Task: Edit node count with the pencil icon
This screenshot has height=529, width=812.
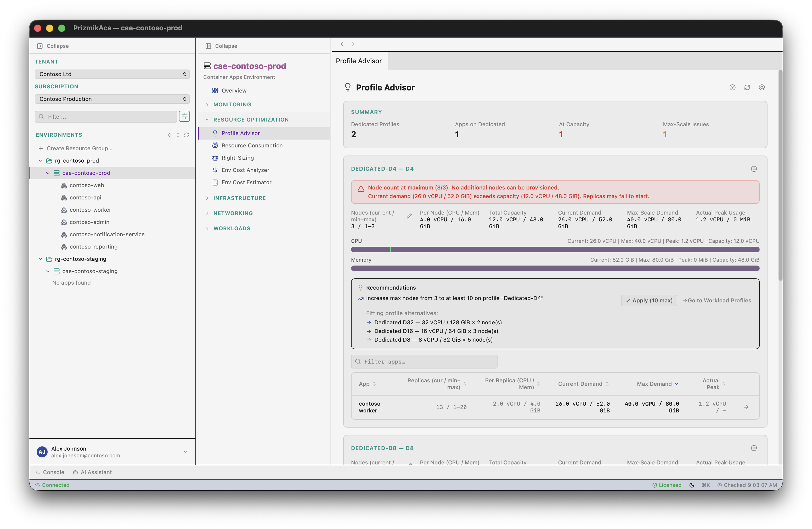Action: [409, 216]
